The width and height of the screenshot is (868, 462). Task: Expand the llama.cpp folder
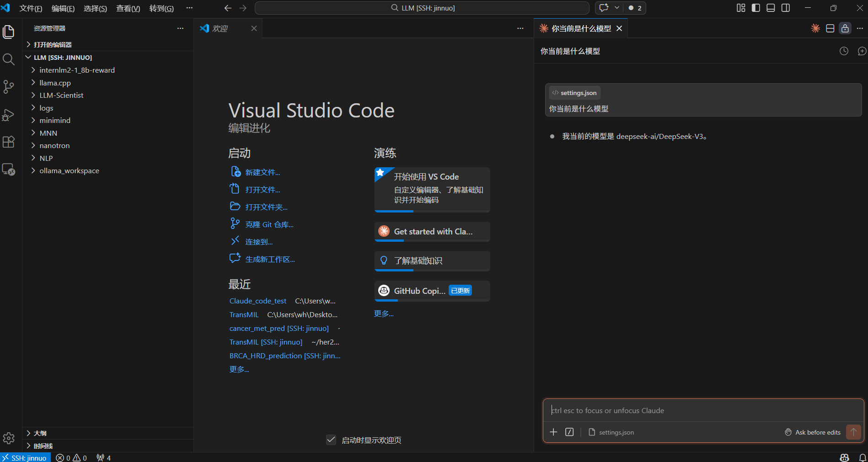(x=108, y=83)
